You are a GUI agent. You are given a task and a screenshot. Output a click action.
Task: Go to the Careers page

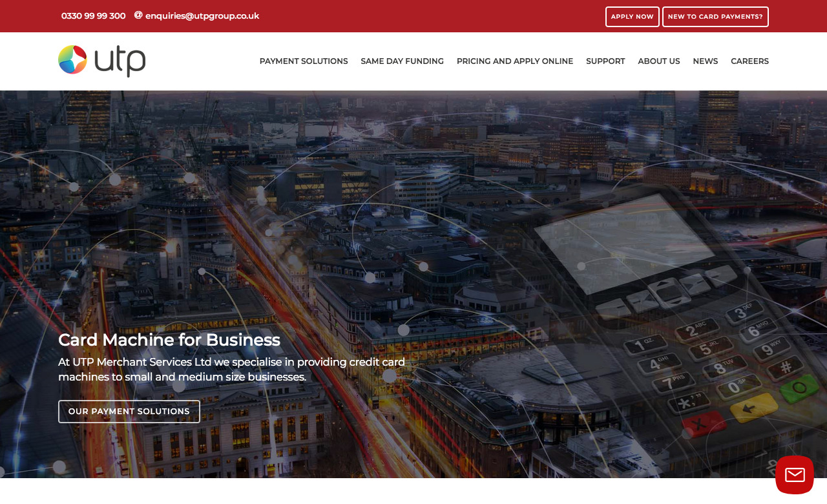click(749, 61)
